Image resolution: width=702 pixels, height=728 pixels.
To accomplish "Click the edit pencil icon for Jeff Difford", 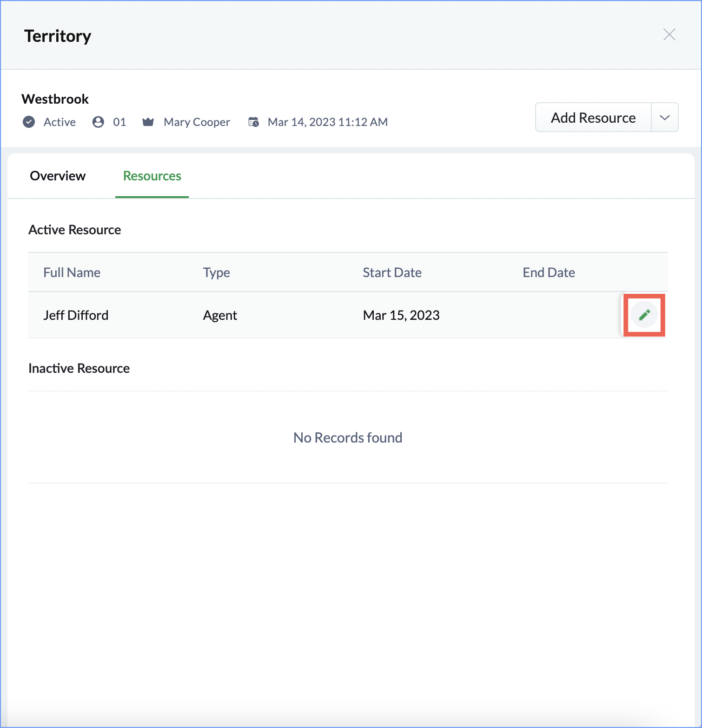I will pyautogui.click(x=644, y=315).
